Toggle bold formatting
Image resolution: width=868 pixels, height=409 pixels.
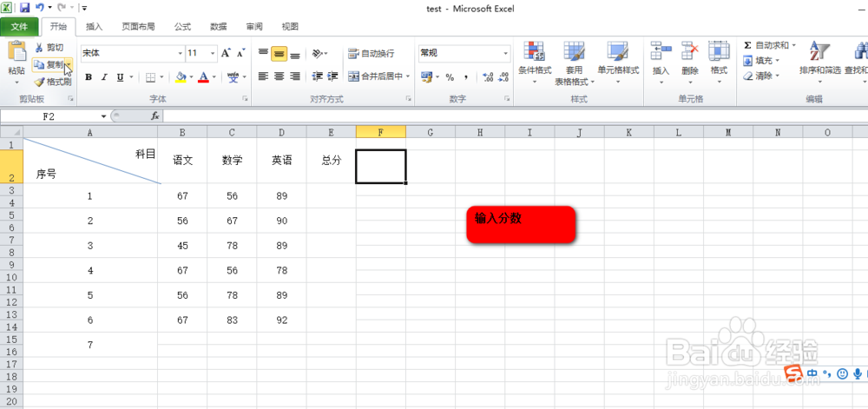(x=88, y=77)
